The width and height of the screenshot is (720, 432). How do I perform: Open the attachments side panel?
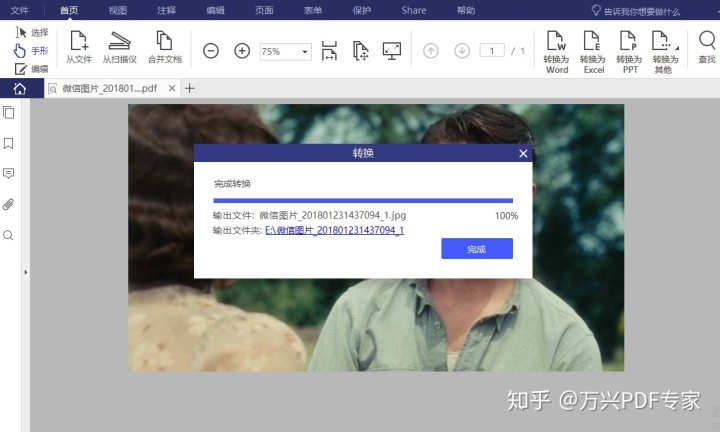pyautogui.click(x=8, y=204)
